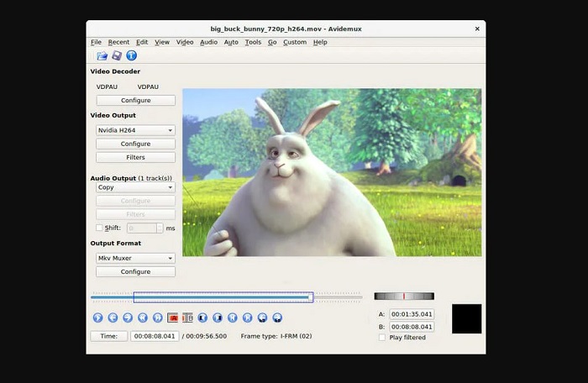This screenshot has width=588, height=383.
Task: Go to first frame icon
Action: pos(233,317)
